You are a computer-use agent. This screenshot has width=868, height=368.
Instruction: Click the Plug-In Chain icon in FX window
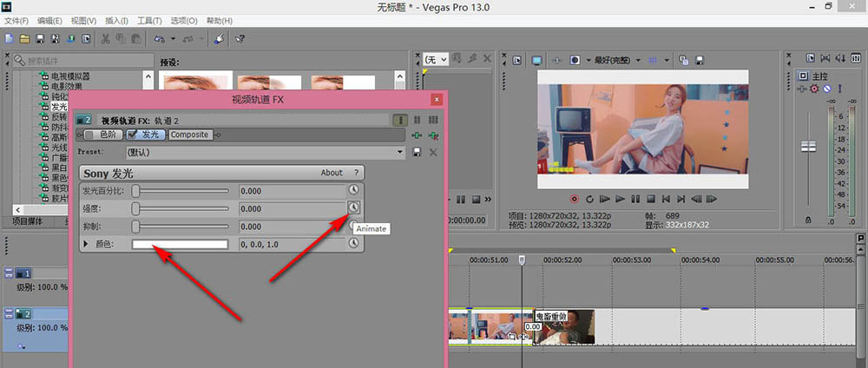click(418, 135)
